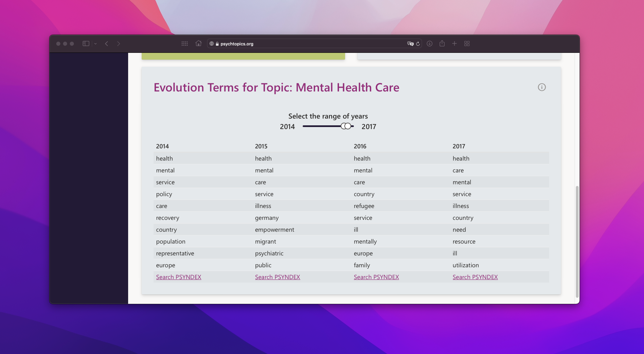
Task: Open Search PSYNDEX link for 2016
Action: point(376,277)
